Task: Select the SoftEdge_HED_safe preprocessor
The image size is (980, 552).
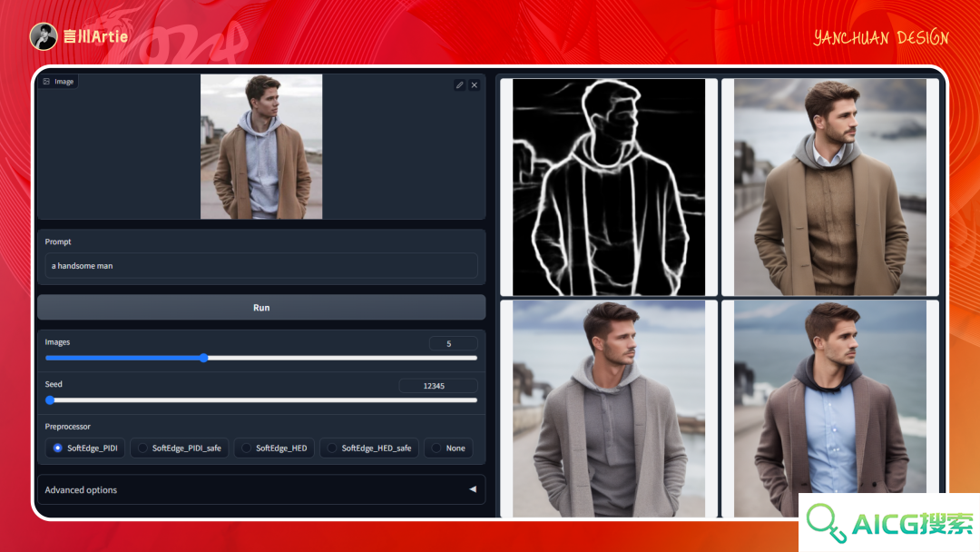Action: click(x=368, y=448)
